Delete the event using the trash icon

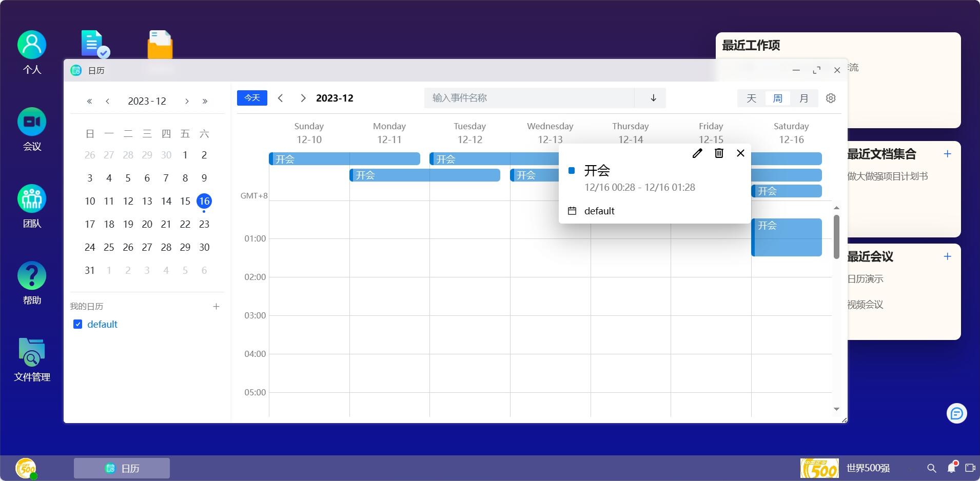[x=719, y=153]
